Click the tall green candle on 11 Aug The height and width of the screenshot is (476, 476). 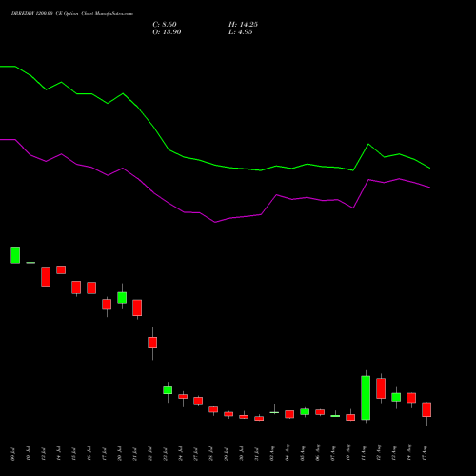point(366,398)
